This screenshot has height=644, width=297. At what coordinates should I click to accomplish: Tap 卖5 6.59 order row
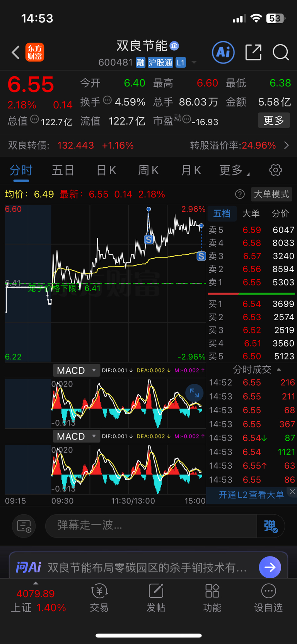[x=251, y=230]
